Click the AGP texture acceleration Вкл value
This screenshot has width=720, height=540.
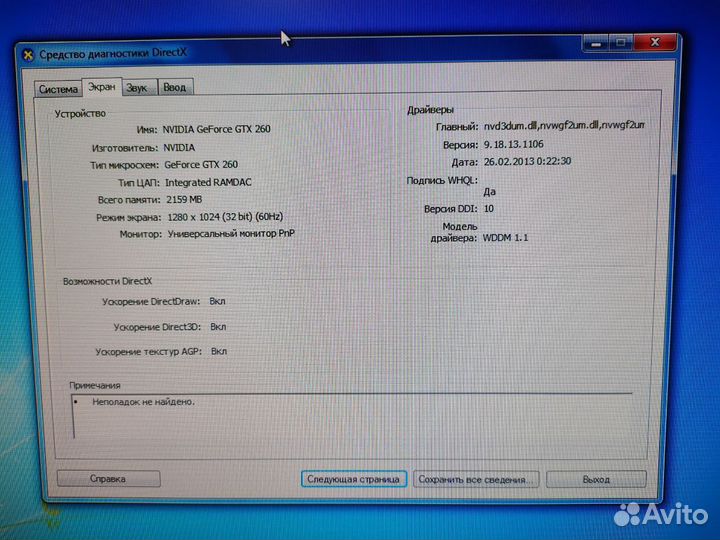click(x=219, y=352)
